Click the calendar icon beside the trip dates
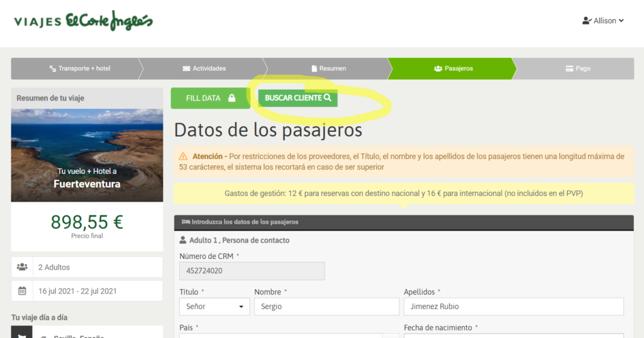This screenshot has width=644, height=338. point(22,291)
